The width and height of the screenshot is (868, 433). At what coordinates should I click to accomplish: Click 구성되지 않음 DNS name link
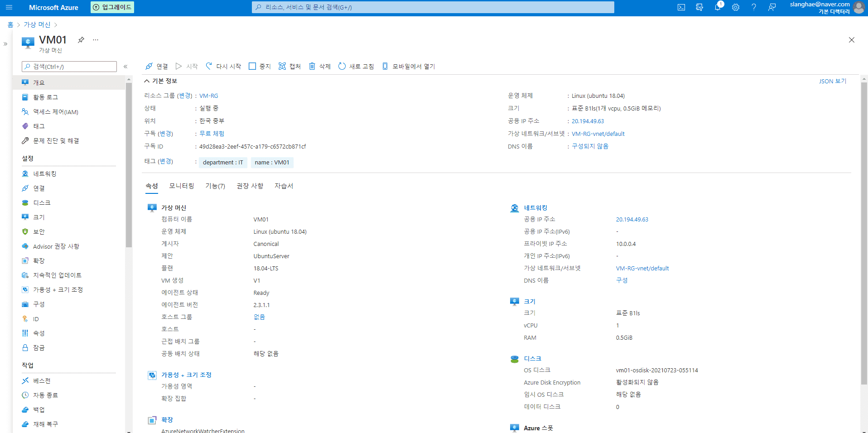click(590, 146)
